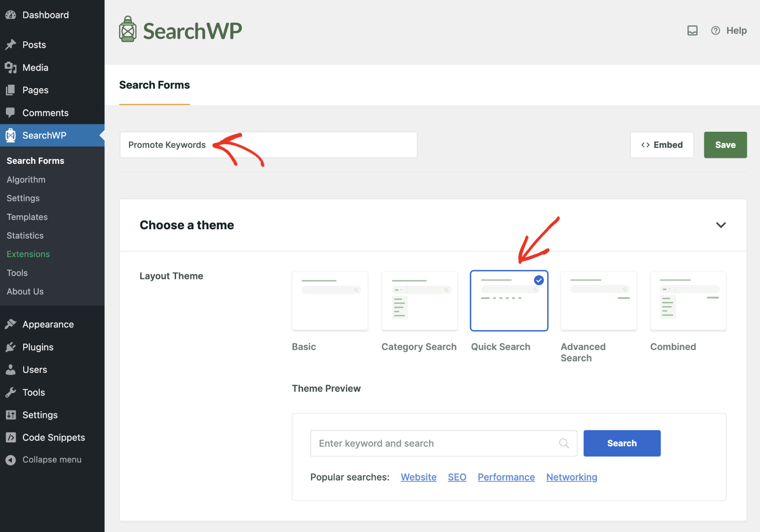Click the Comments bubble icon
The width and height of the screenshot is (760, 532).
click(11, 113)
